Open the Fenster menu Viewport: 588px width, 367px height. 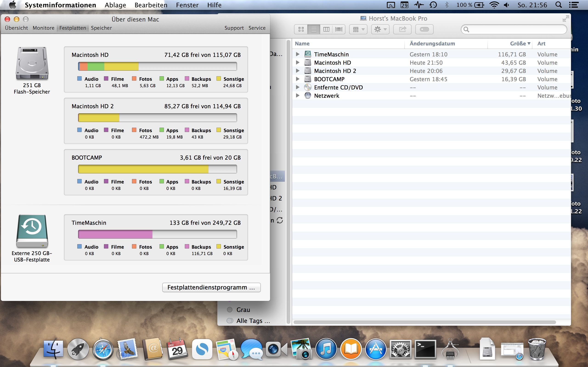point(187,5)
